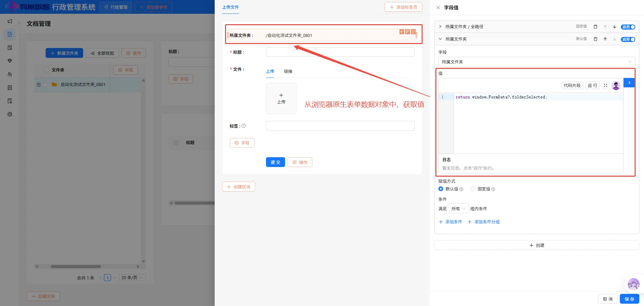Open the document management sidebar icon
The height and width of the screenshot is (306, 644).
pos(10,34)
